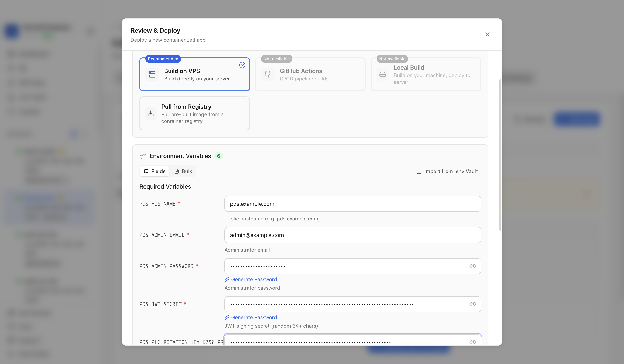624x364 pixels.
Task: Click 'JWT signing secret (random 64+ chars)' hint
Action: pyautogui.click(x=271, y=326)
